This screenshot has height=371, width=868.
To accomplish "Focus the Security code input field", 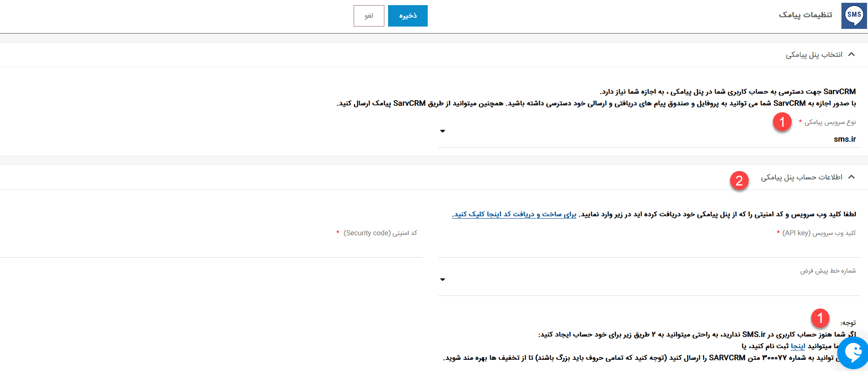I will [211, 248].
